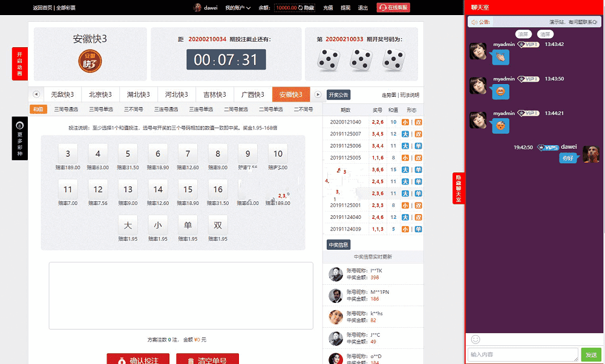Click the 在线客服 customer service button
605x364 pixels.
click(393, 8)
